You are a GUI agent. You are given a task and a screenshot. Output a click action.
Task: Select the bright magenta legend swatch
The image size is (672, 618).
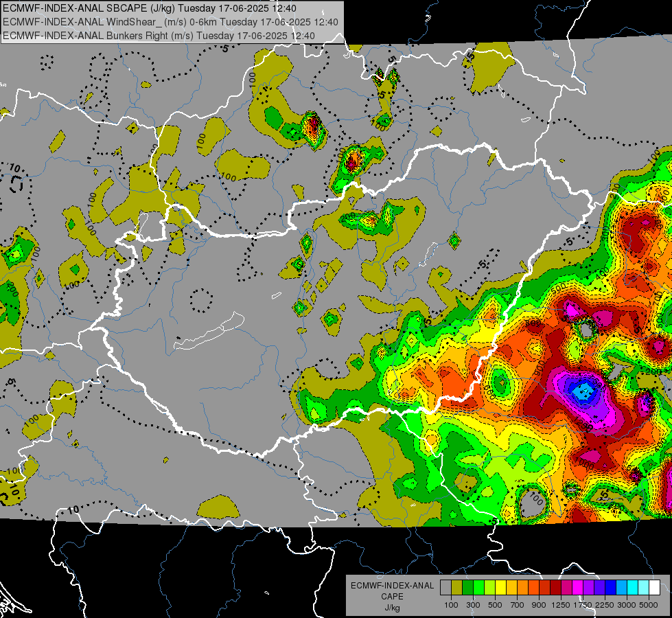coord(578,588)
